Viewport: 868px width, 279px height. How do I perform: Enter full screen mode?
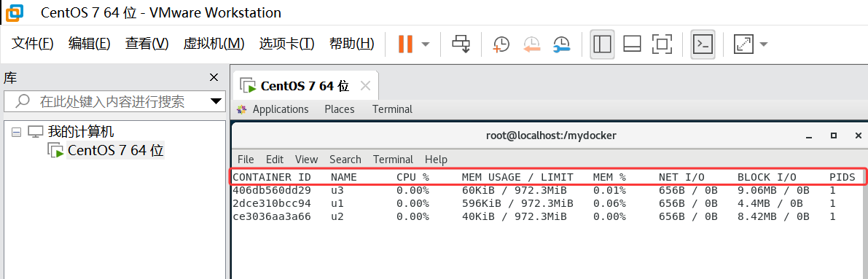pos(662,44)
